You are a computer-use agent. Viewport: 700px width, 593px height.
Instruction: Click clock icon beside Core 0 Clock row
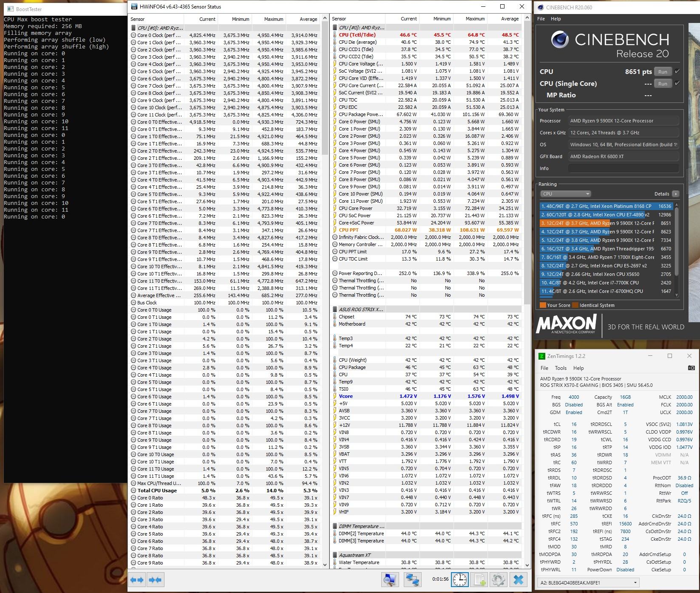pos(133,35)
